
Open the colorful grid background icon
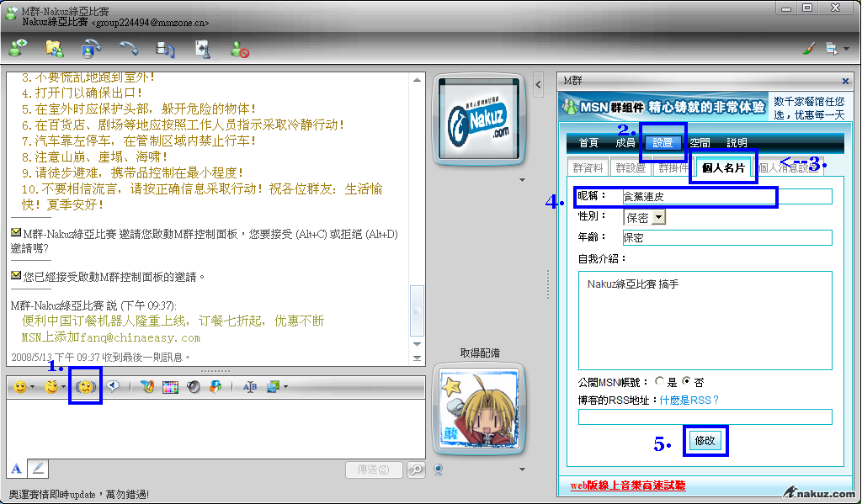click(170, 387)
